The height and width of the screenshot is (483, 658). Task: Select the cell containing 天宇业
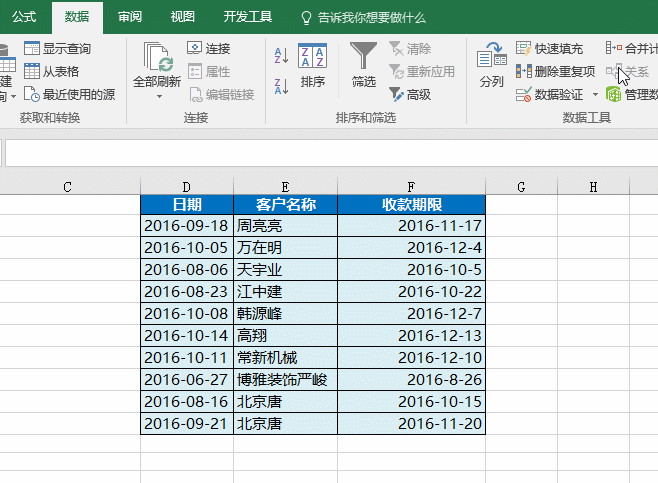(285, 269)
